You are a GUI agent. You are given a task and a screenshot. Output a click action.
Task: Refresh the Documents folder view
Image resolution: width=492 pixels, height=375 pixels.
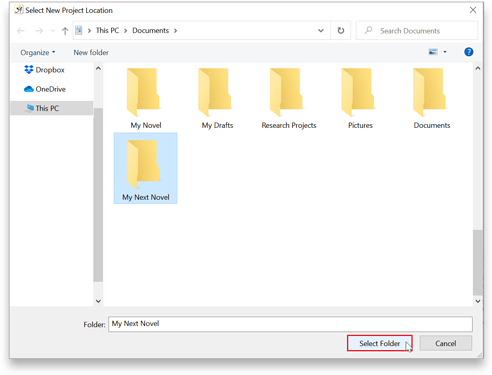(341, 31)
